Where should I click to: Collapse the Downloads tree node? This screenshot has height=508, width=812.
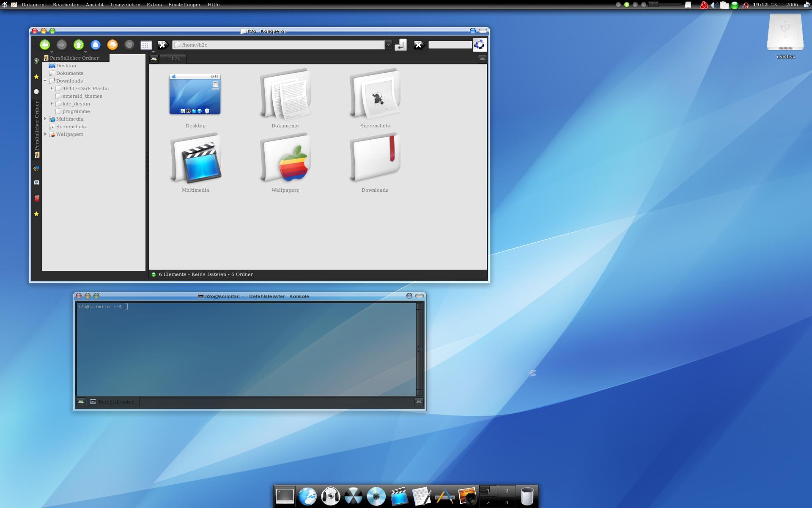click(45, 81)
